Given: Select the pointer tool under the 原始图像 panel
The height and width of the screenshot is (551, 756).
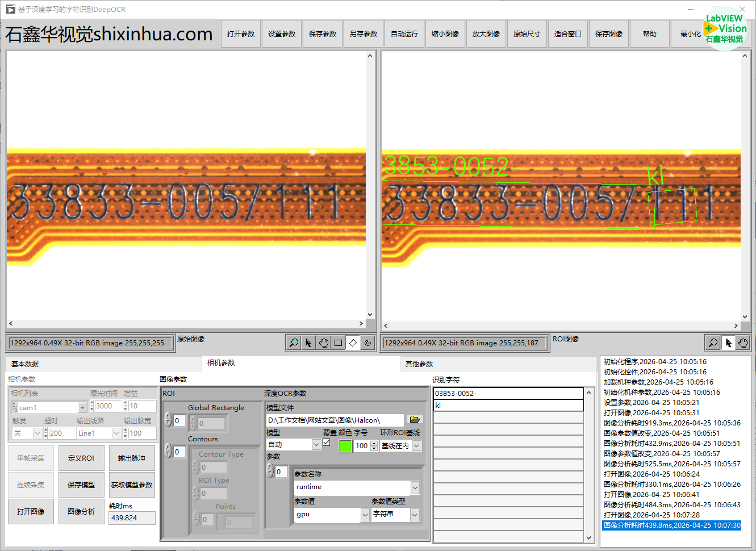Looking at the screenshot, I should click(308, 343).
